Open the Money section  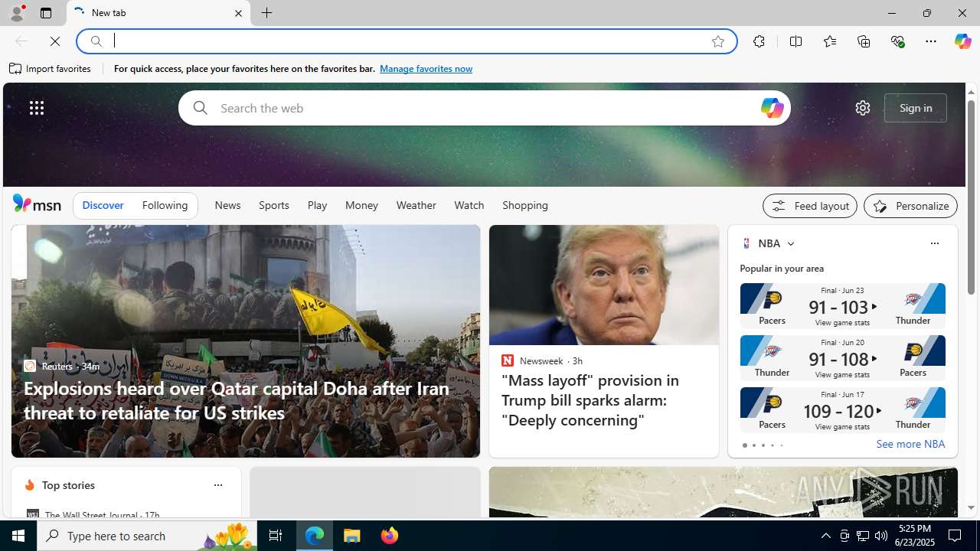click(361, 205)
